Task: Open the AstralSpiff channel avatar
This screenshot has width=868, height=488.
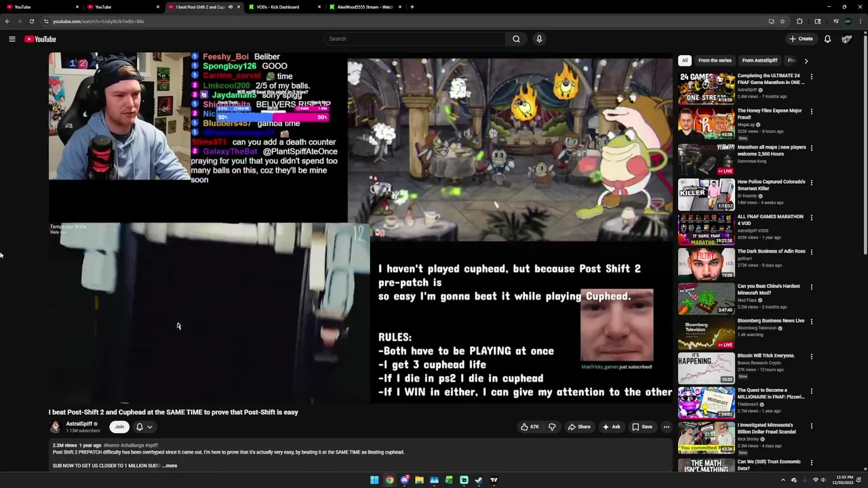Action: point(55,427)
